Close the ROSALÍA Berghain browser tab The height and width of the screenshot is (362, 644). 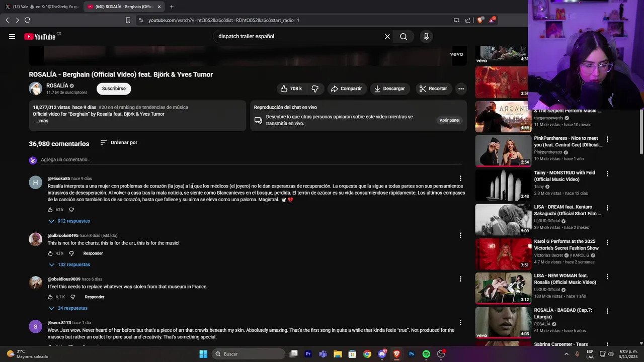click(159, 7)
